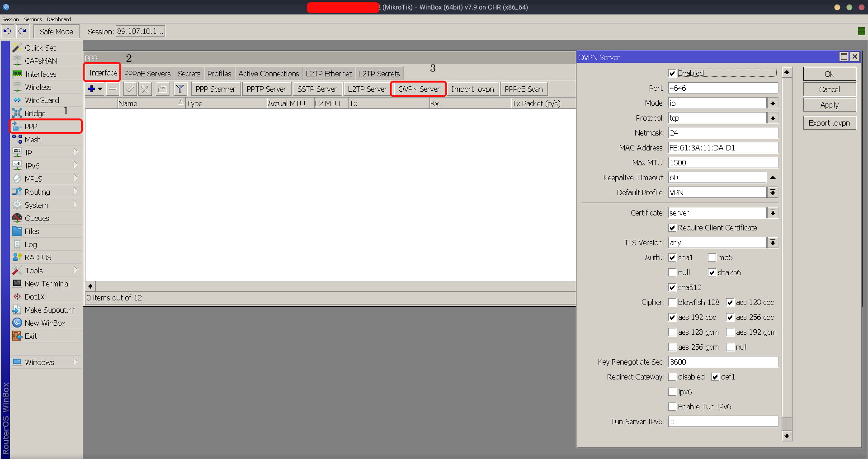Expand the IP submenu
The width and height of the screenshot is (868, 459).
[75, 152]
